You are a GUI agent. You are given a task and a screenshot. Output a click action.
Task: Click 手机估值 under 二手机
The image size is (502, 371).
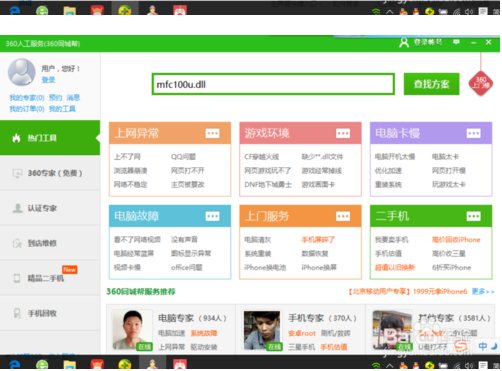pyautogui.click(x=388, y=253)
